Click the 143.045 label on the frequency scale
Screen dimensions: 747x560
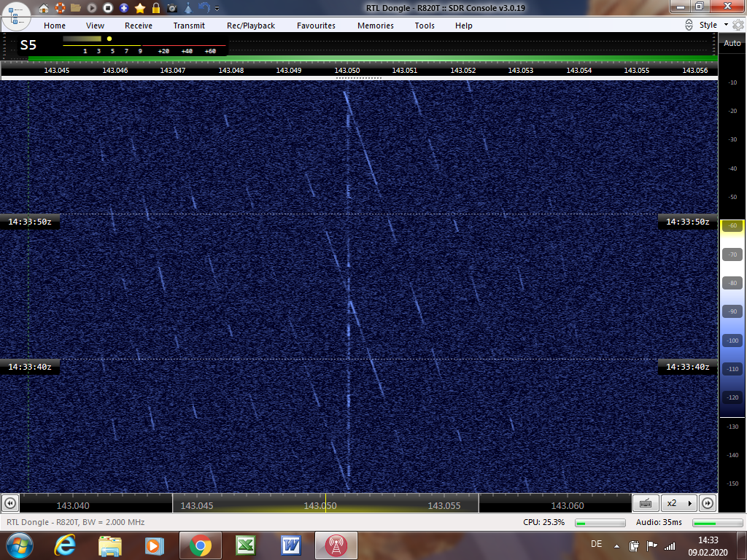click(57, 71)
